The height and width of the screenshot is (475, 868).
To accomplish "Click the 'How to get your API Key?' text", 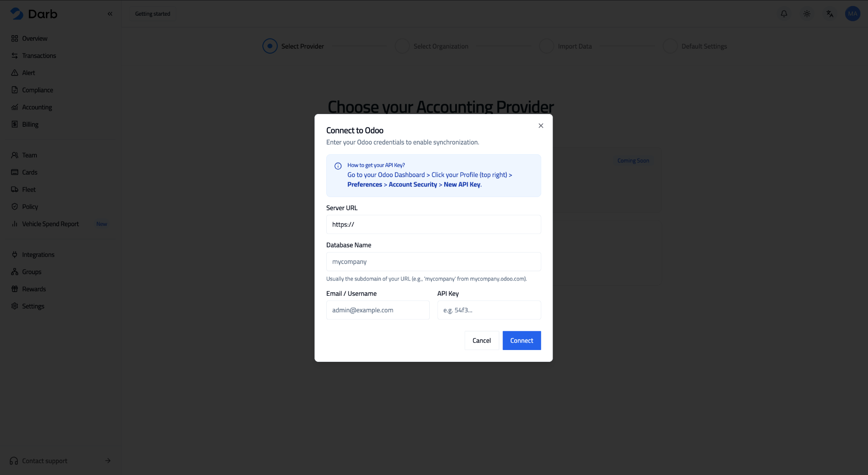I will (x=376, y=165).
